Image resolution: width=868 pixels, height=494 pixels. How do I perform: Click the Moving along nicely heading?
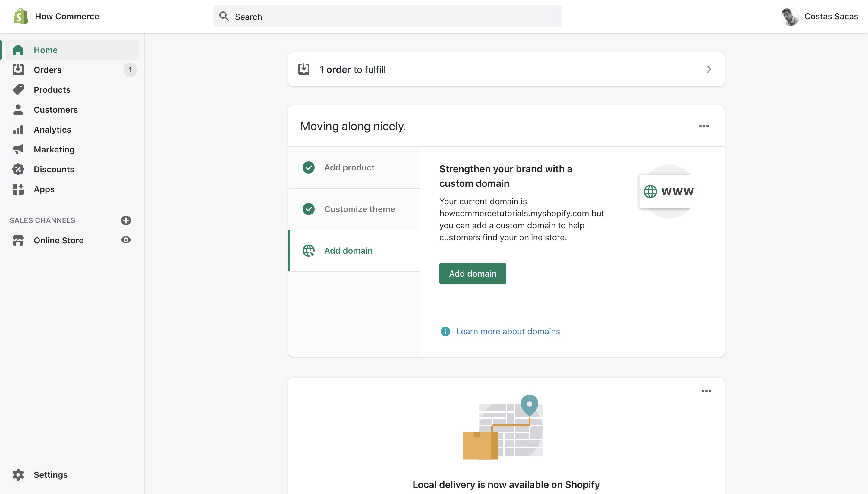click(353, 126)
